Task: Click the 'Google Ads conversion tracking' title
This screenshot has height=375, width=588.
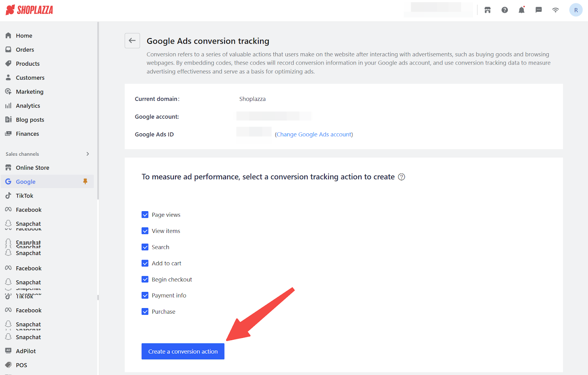Action: [x=208, y=41]
